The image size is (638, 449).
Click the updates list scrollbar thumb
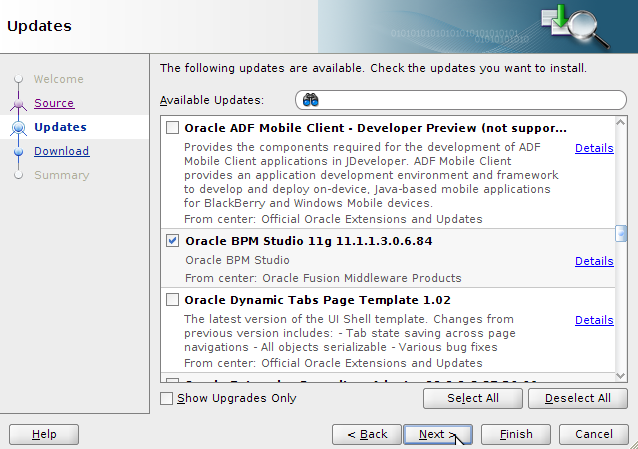pyautogui.click(x=621, y=234)
